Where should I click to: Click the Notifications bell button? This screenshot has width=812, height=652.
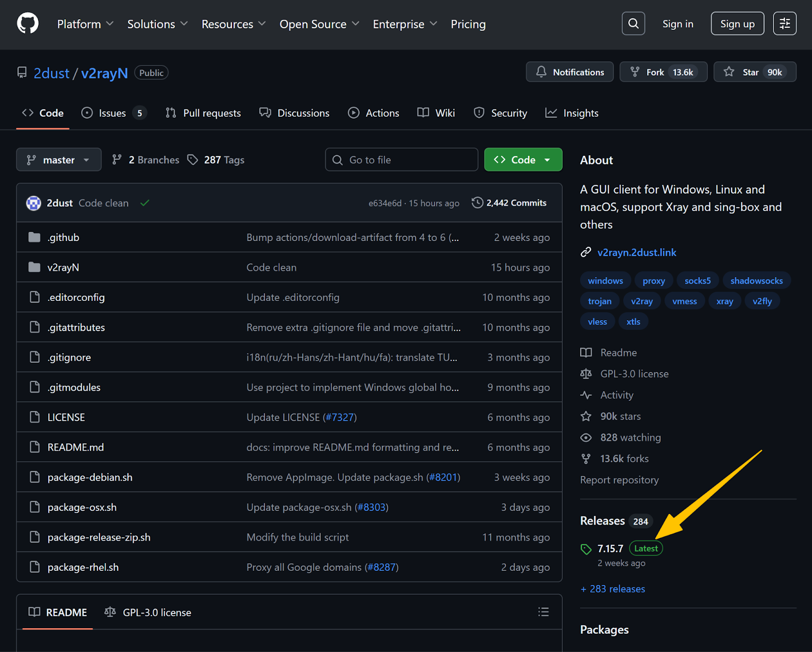569,72
